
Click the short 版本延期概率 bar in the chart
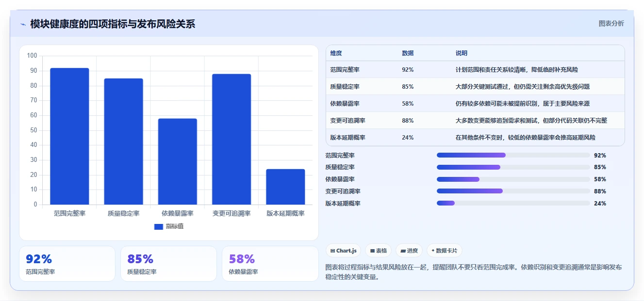[x=285, y=187]
